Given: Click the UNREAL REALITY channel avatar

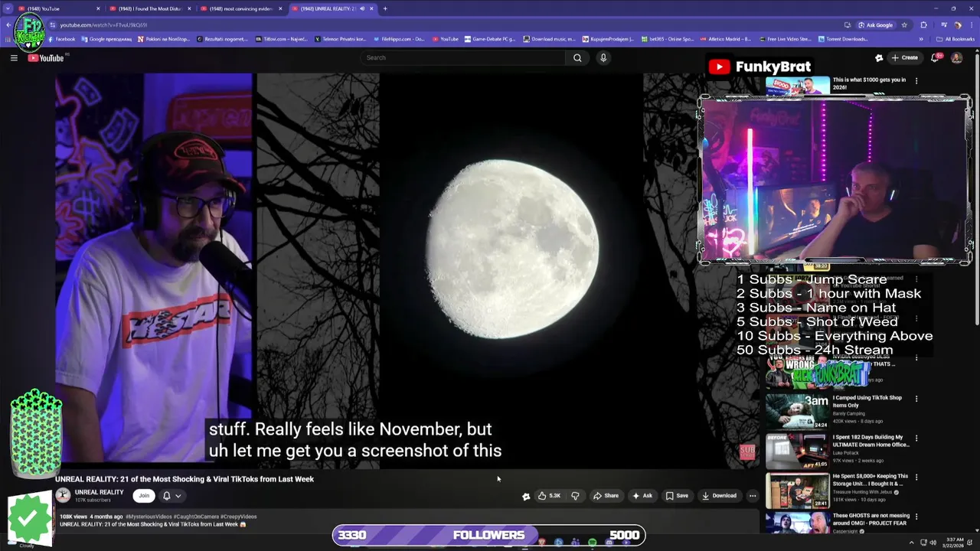Looking at the screenshot, I should pos(63,495).
